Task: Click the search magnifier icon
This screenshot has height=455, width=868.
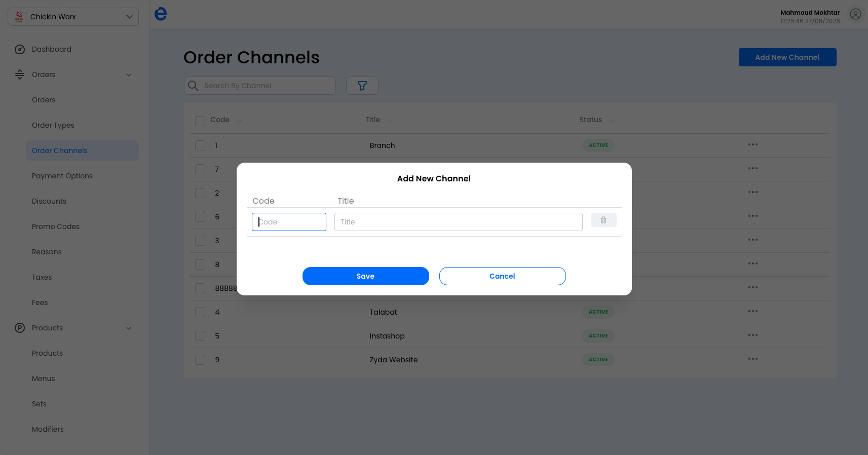Action: (193, 86)
